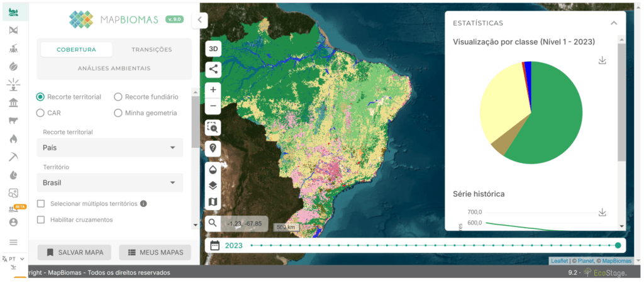
Task: Select the first year dot on timeline
Action: click(252, 246)
